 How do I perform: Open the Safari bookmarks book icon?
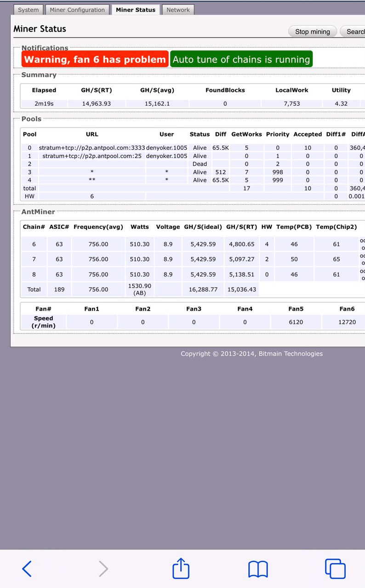pyautogui.click(x=258, y=569)
